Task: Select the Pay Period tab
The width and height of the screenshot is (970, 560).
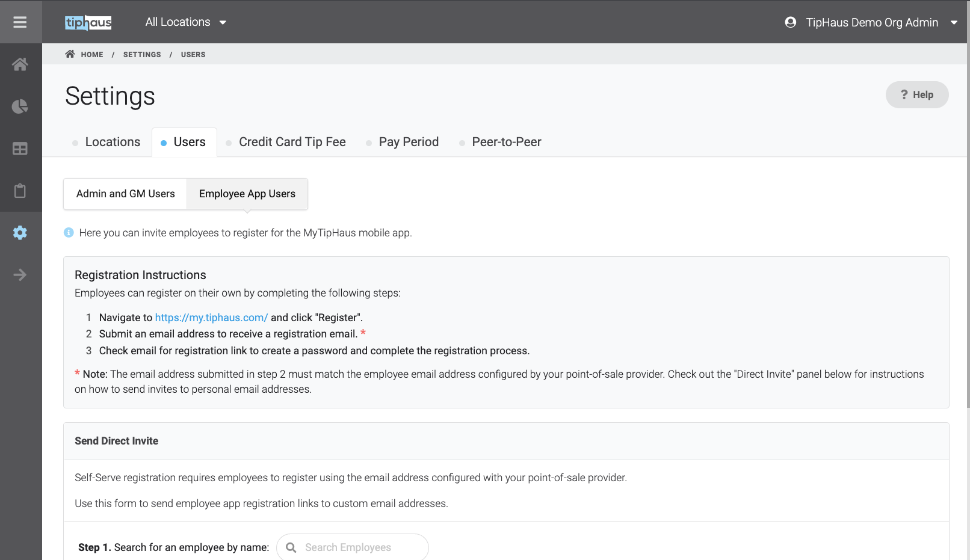Action: [408, 142]
